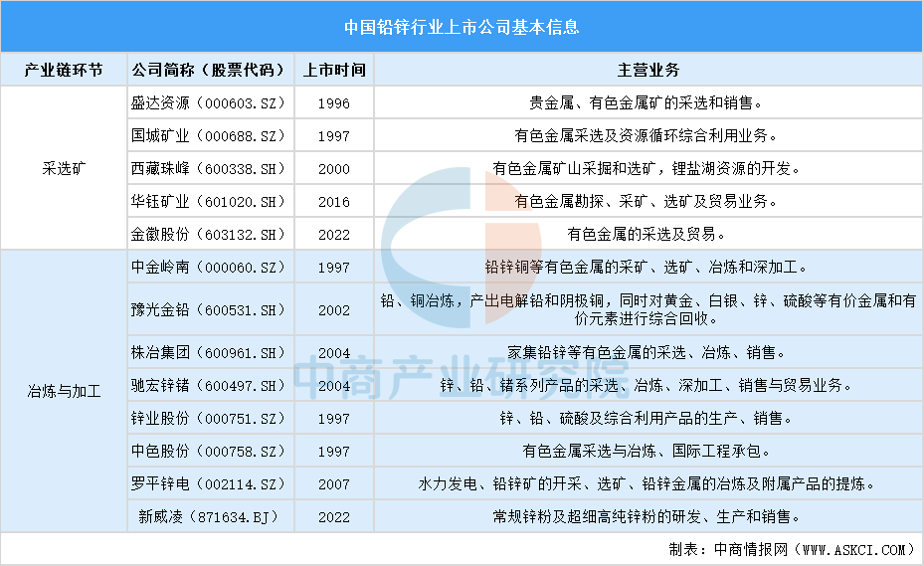The height and width of the screenshot is (566, 924).
Task: Click listing year 2016 for 华钰矿业
Action: point(334,202)
